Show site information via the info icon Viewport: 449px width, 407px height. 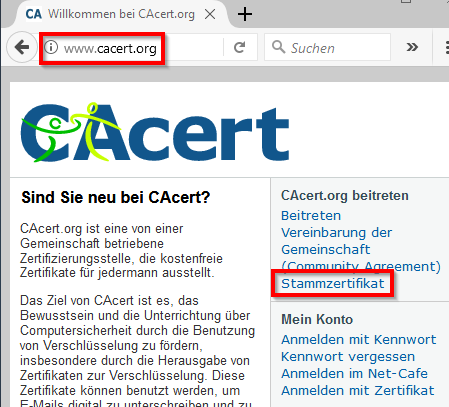51,47
